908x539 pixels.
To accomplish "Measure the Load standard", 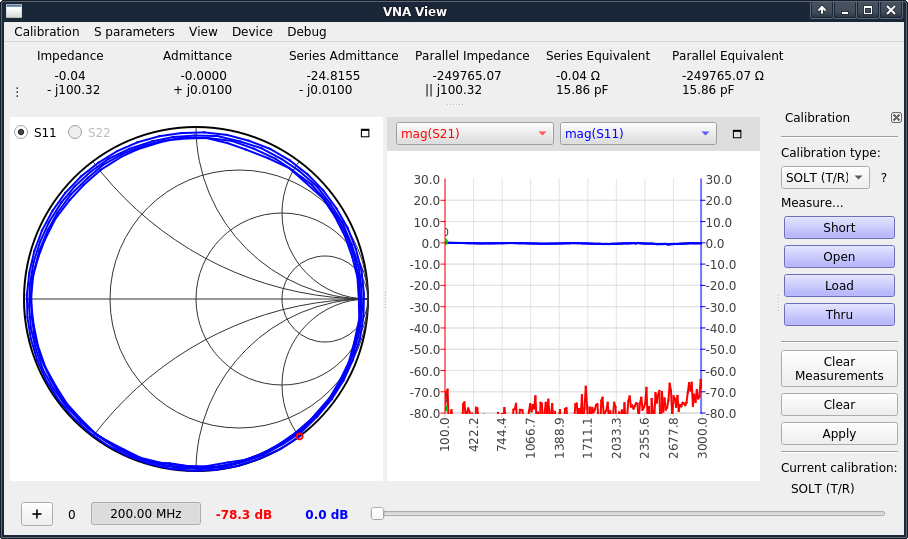I will tap(839, 285).
